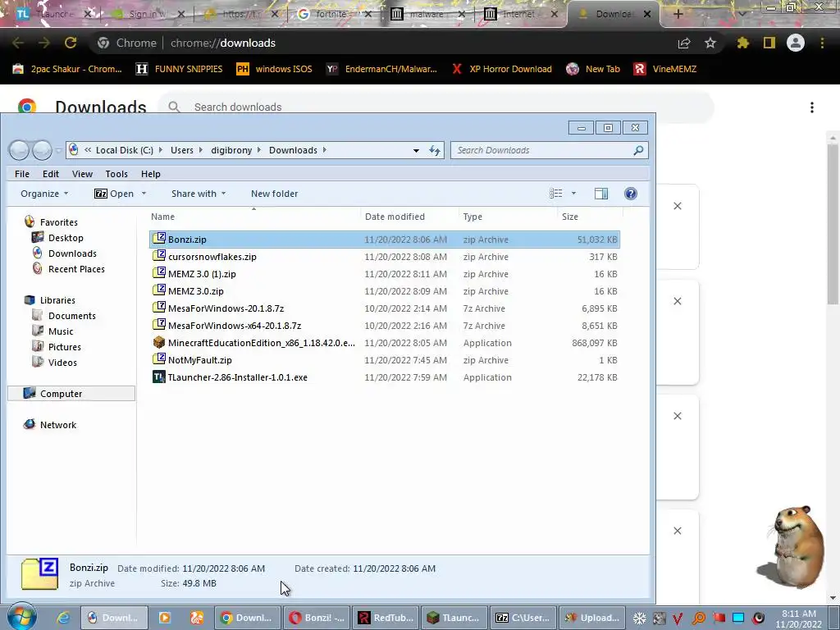Remove the first Chrome download card
Image resolution: width=840 pixels, height=630 pixels.
pyautogui.click(x=678, y=206)
